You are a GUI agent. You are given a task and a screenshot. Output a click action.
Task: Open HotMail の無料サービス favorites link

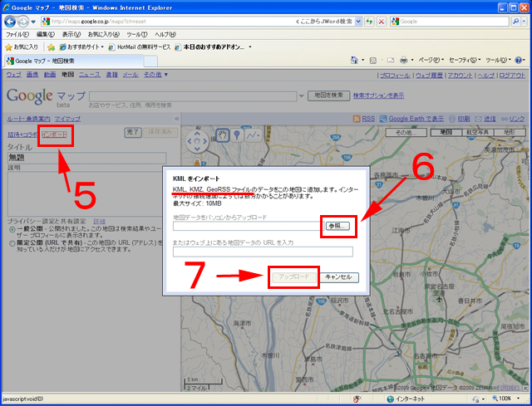[140, 47]
